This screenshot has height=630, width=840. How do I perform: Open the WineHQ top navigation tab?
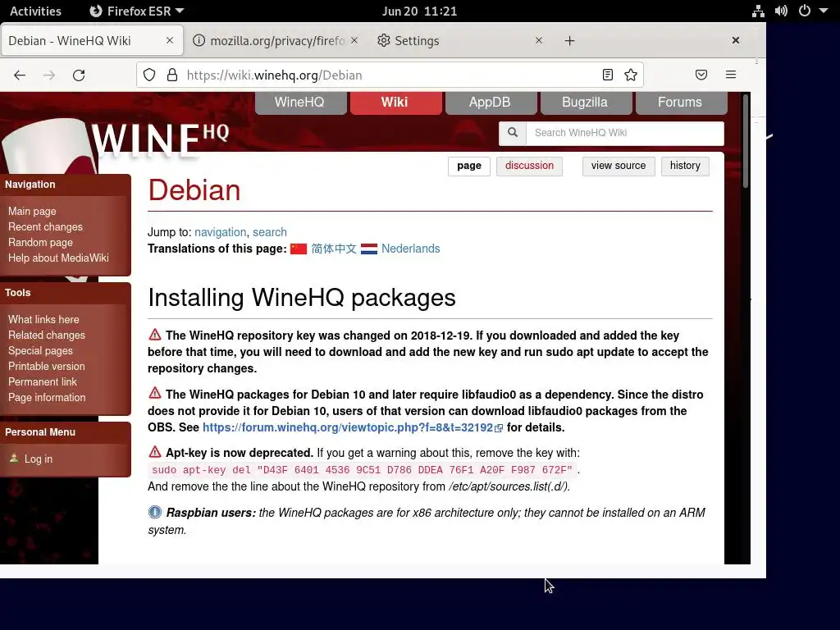pyautogui.click(x=299, y=103)
